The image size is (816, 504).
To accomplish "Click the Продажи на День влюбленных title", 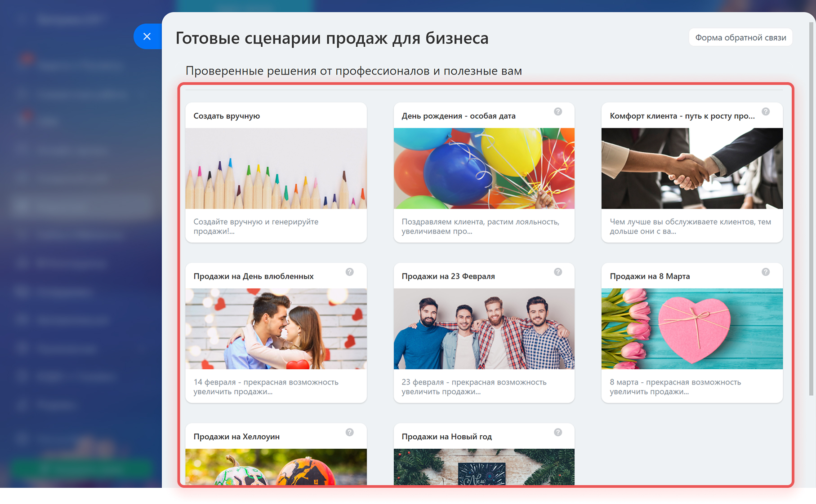I will point(254,276).
